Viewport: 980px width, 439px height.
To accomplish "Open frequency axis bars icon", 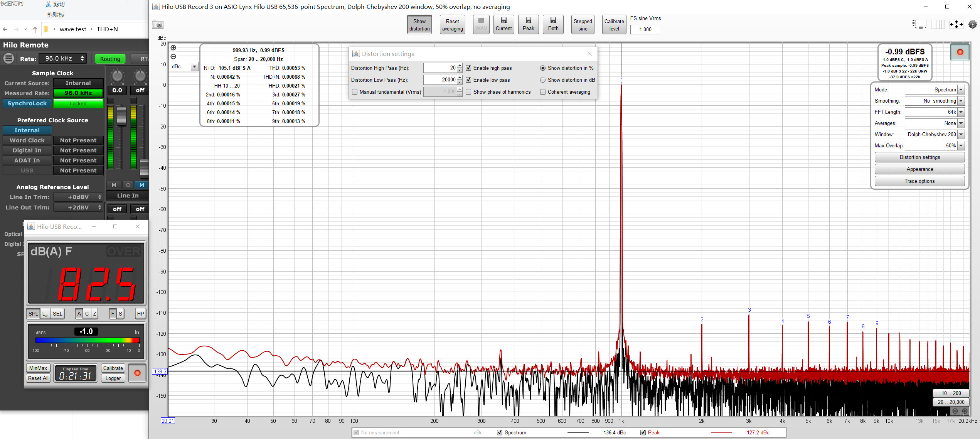I will [938, 24].
